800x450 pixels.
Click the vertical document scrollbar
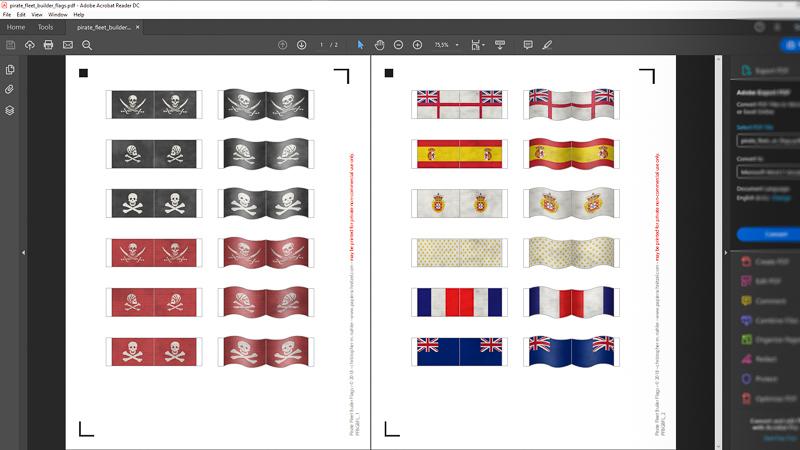click(x=718, y=253)
